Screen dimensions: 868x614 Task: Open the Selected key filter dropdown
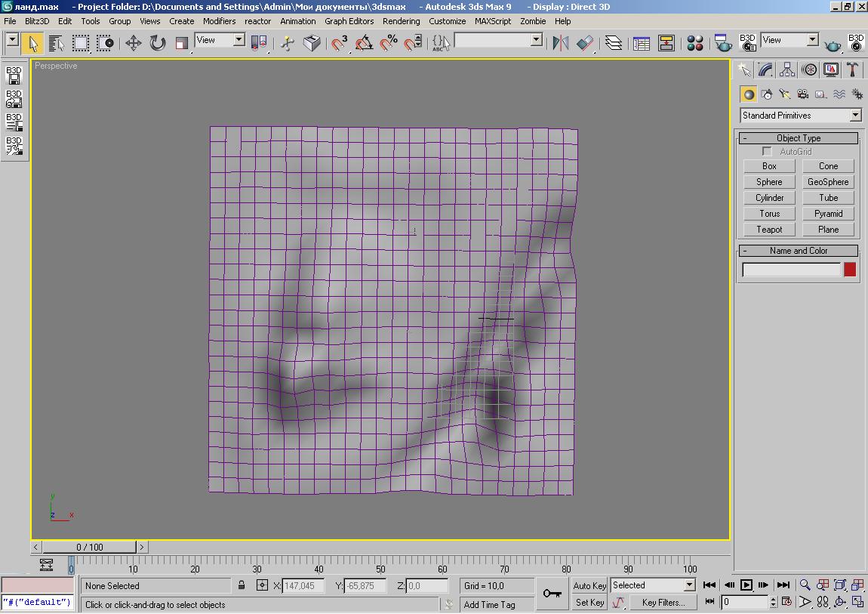[x=689, y=585]
